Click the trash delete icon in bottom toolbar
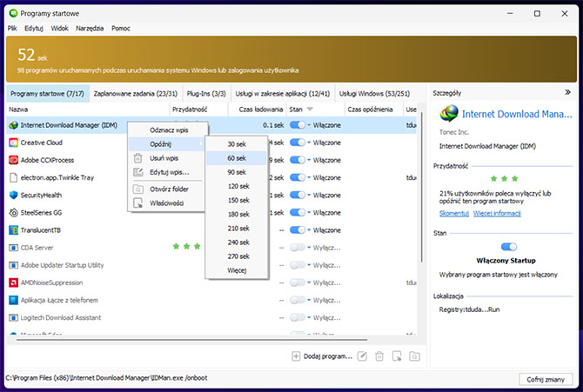 click(379, 356)
